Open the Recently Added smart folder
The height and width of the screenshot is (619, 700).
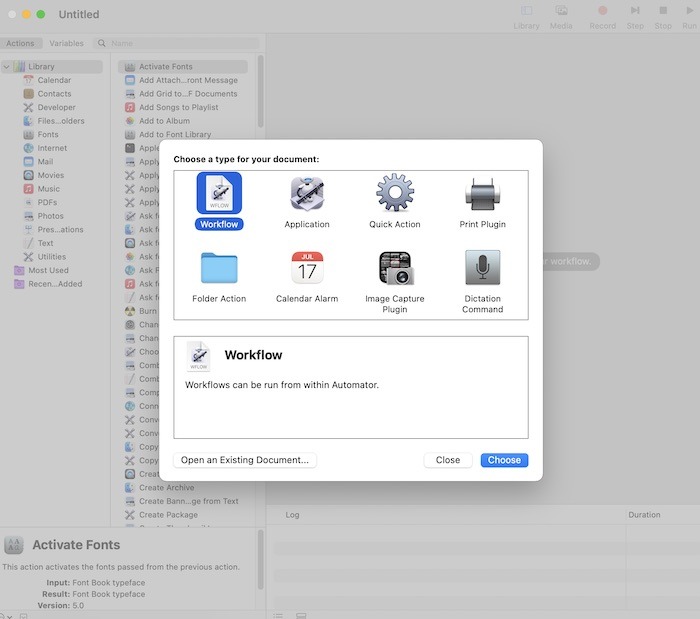coord(55,284)
